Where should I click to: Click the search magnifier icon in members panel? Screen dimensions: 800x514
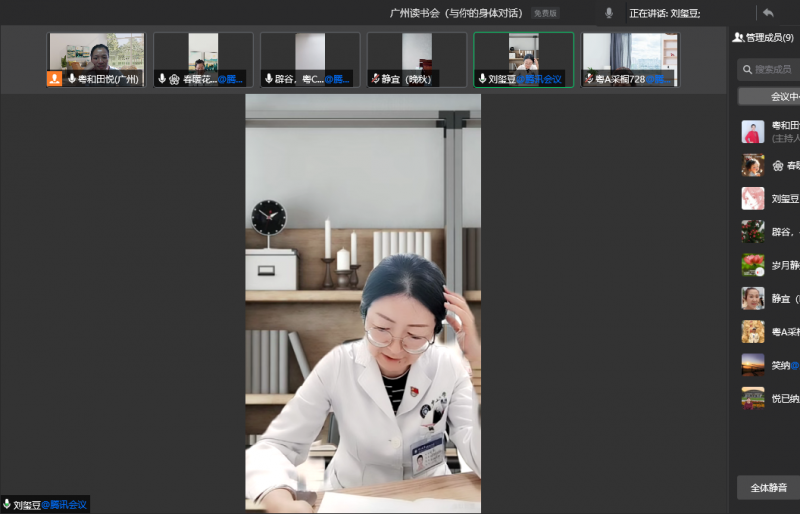[746, 69]
